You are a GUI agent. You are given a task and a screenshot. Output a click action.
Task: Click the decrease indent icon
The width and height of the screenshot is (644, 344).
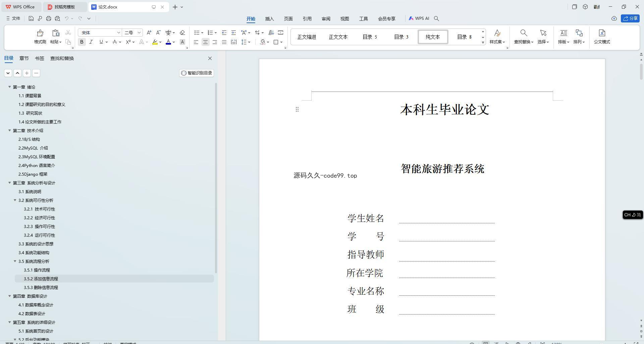coord(224,33)
